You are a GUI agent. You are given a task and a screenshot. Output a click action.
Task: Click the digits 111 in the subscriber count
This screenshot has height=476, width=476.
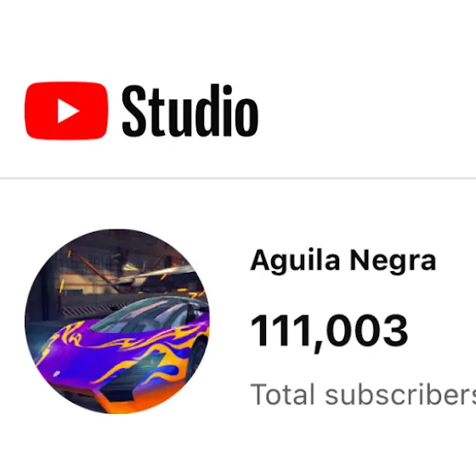pos(280,331)
